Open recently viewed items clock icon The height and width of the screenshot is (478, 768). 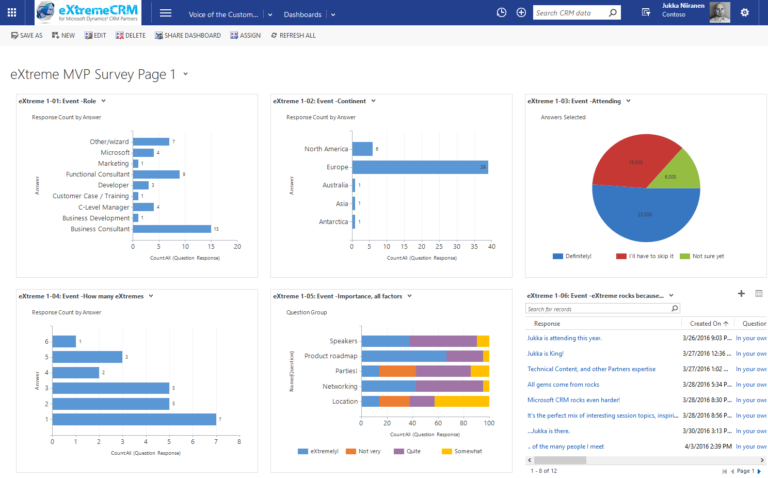(501, 13)
